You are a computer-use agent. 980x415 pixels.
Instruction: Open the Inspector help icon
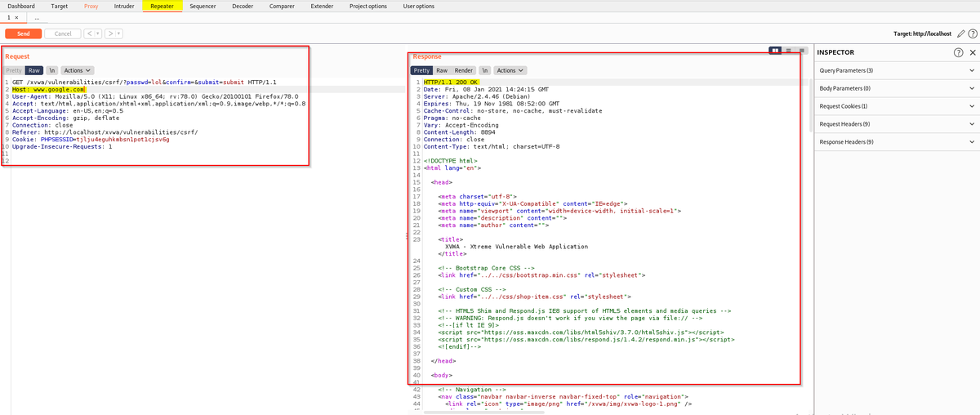click(959, 52)
